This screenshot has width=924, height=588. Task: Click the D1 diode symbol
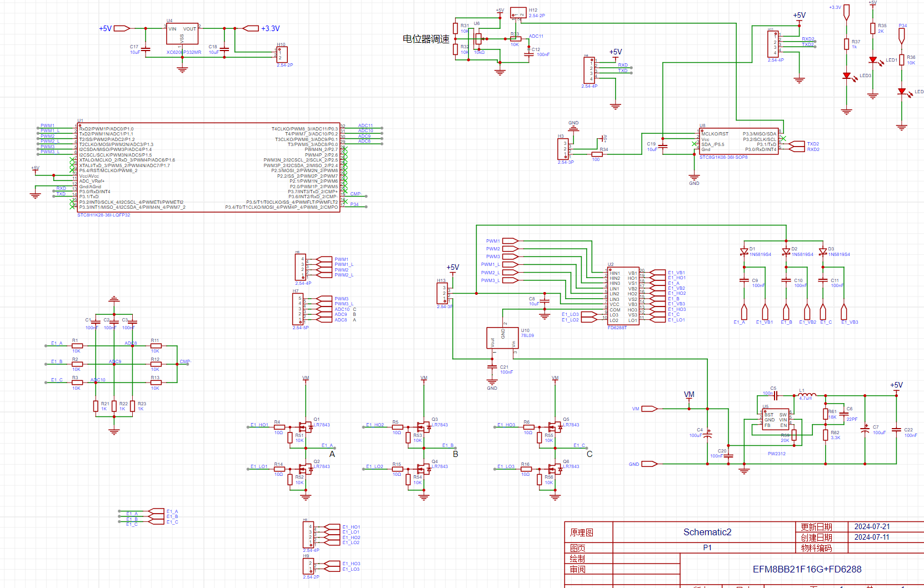point(744,252)
